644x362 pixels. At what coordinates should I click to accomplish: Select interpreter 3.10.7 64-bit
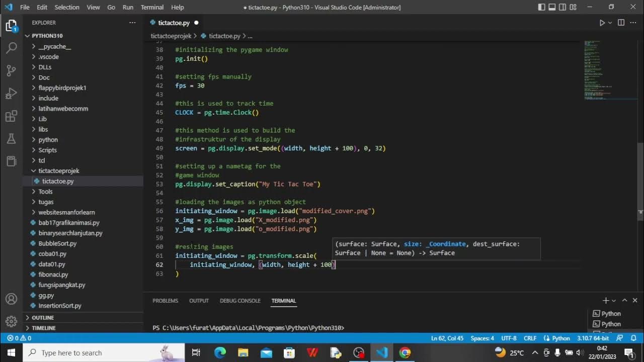click(594, 338)
